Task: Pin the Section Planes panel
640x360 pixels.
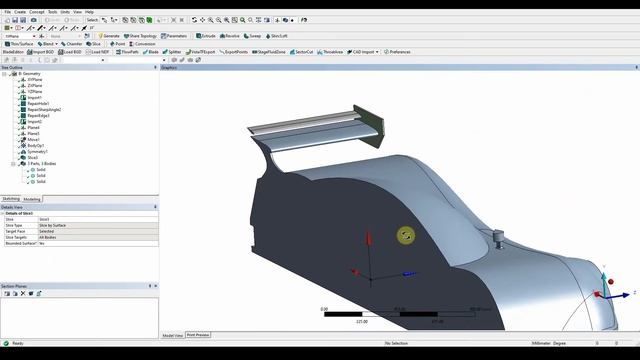Action: [x=150, y=286]
